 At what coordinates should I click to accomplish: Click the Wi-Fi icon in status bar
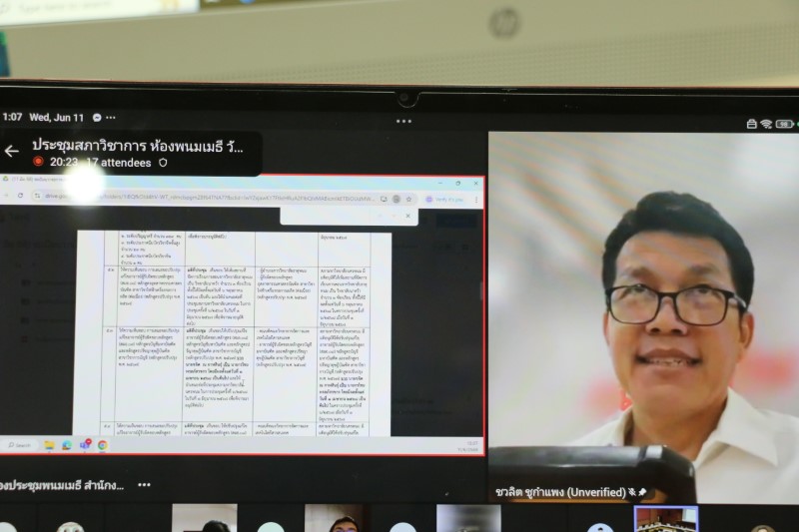tap(766, 124)
